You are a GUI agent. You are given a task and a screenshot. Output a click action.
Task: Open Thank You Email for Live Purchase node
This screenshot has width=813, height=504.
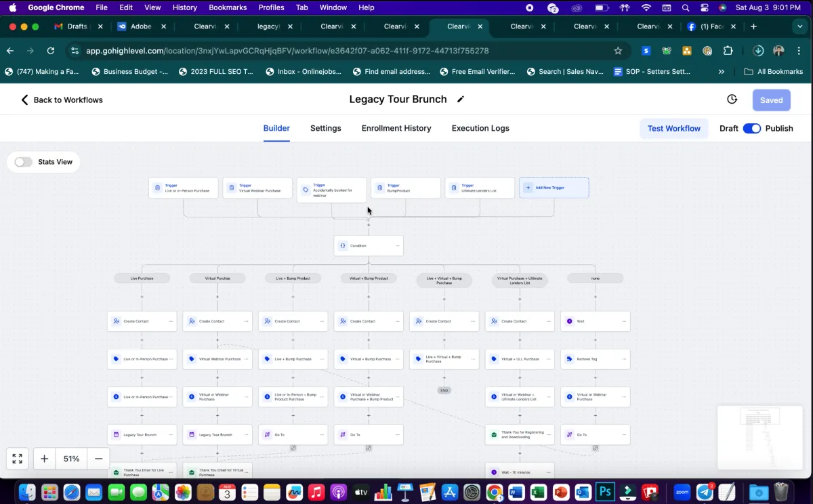[142, 471]
